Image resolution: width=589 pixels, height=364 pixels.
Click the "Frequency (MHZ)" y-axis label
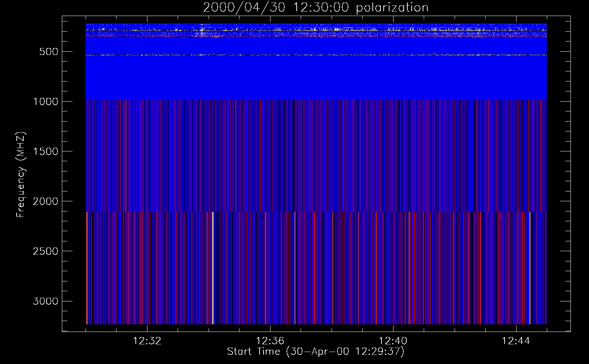(x=21, y=174)
